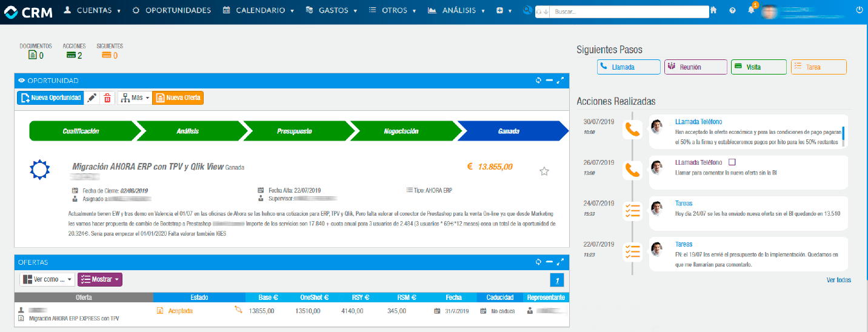Open the Mostrar dropdown
Viewport: 868px width, 332px height.
[100, 279]
